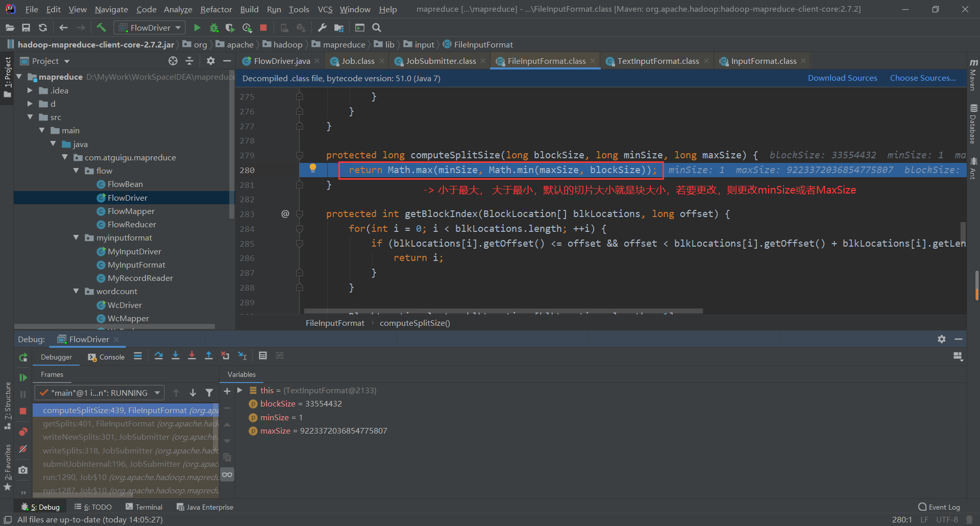Open the Debug panel settings gear
The width and height of the screenshot is (980, 526).
click(942, 339)
